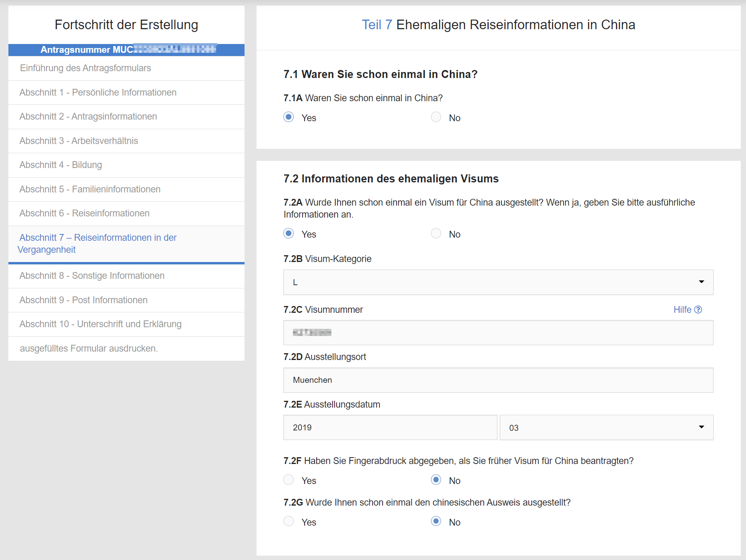Open the issue month dropdown showing 03
This screenshot has height=560, width=746.
pos(606,428)
